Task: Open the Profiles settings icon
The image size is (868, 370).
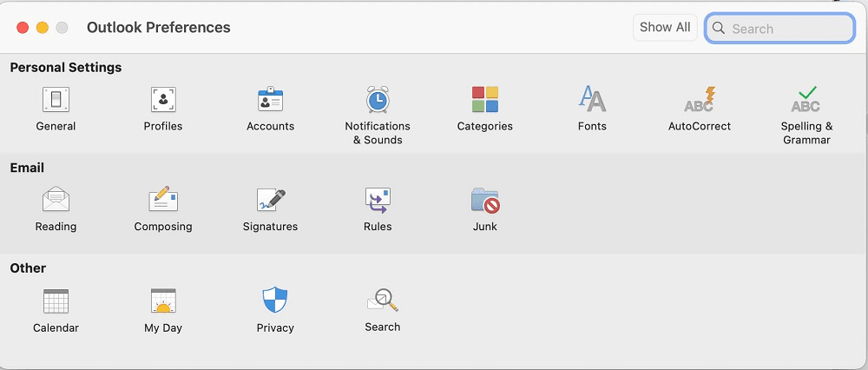Action: (x=163, y=101)
